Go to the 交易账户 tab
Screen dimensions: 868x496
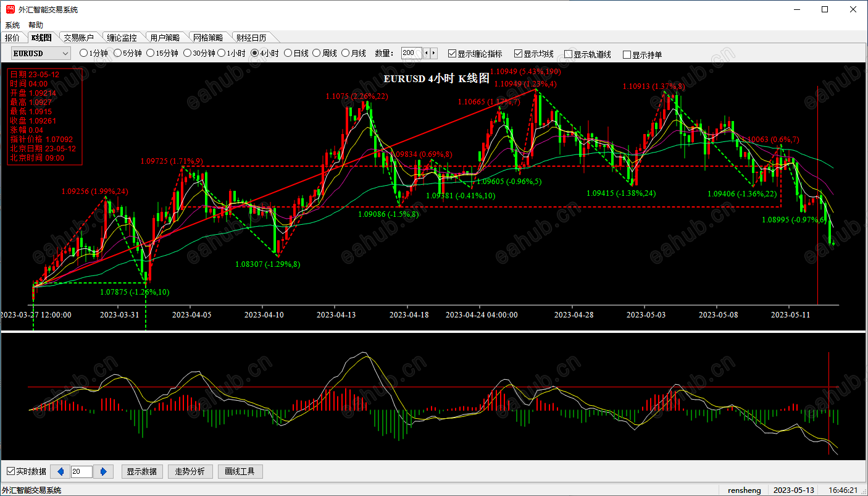pos(79,38)
